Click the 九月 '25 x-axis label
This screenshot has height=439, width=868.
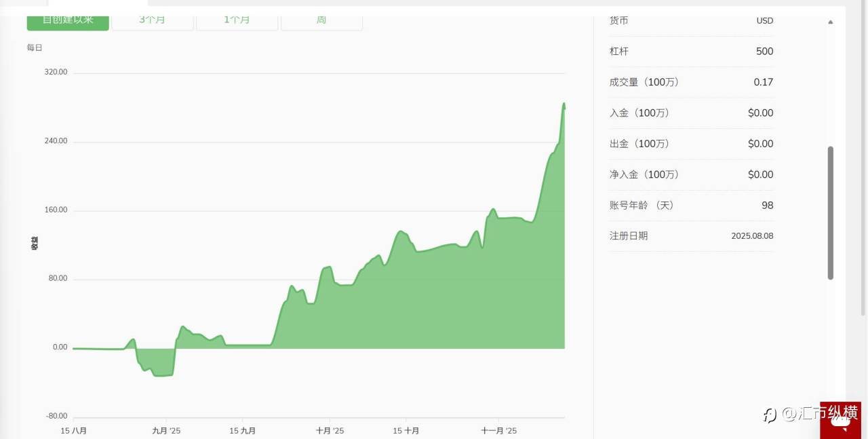click(x=166, y=430)
